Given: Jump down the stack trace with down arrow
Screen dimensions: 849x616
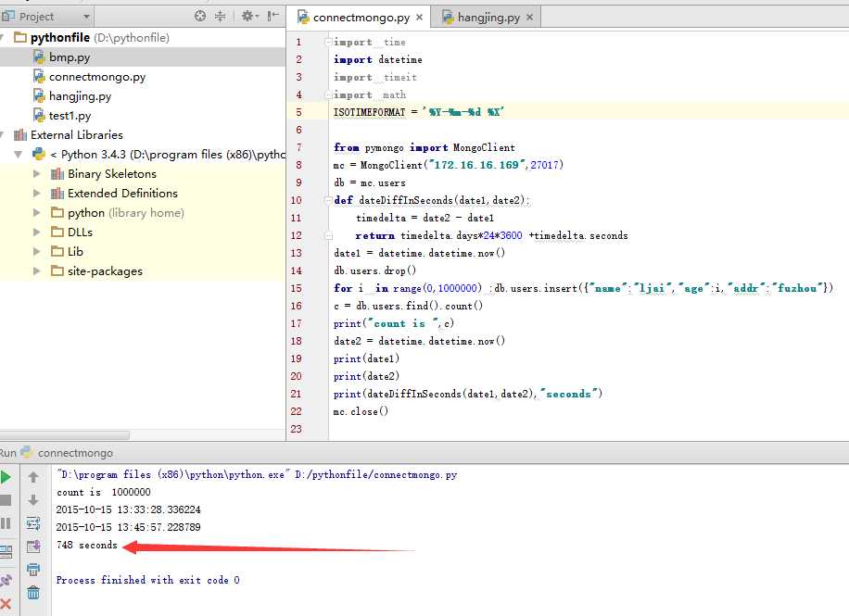Looking at the screenshot, I should click(x=33, y=500).
